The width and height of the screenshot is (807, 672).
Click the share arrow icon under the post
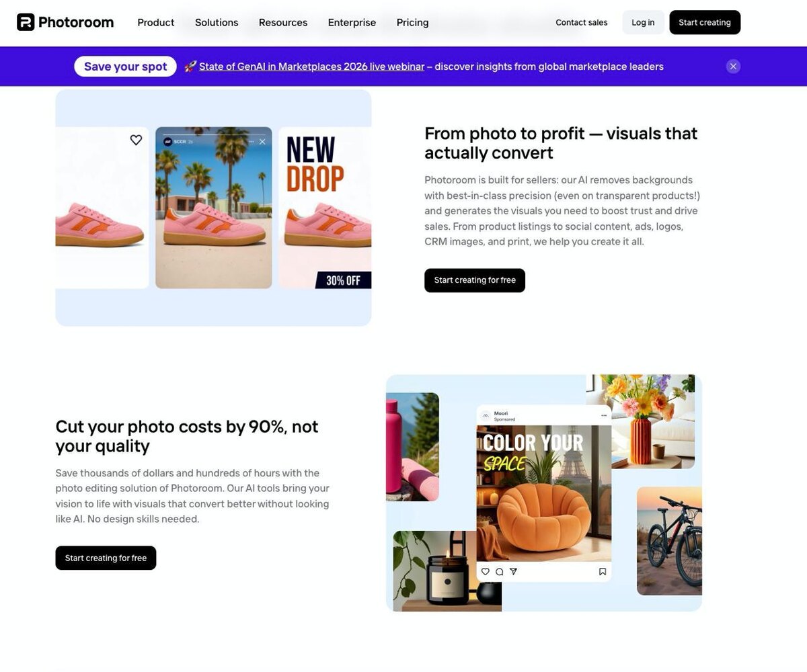(513, 572)
